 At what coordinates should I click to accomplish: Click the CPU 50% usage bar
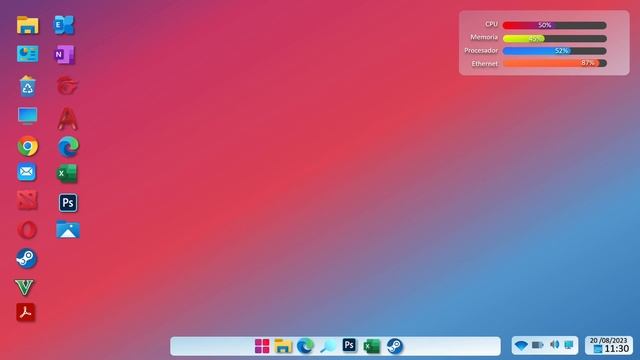tap(554, 25)
